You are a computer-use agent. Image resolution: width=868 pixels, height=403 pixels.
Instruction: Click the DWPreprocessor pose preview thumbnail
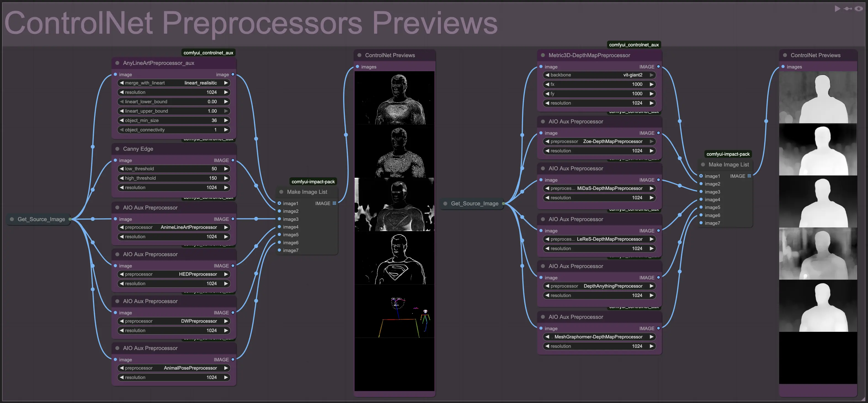(x=394, y=311)
